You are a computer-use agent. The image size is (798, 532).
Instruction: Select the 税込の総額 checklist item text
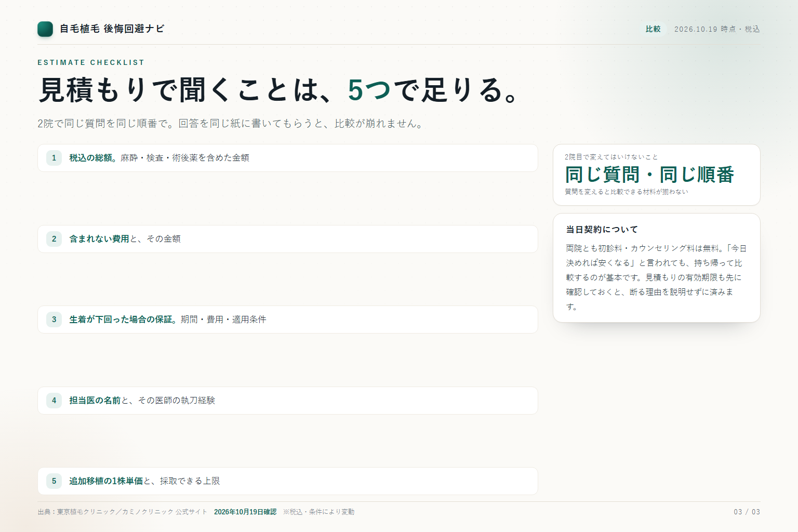[159, 158]
